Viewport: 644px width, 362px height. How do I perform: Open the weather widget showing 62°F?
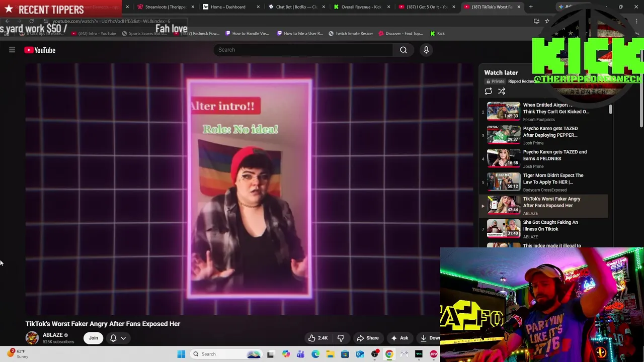[x=18, y=354]
